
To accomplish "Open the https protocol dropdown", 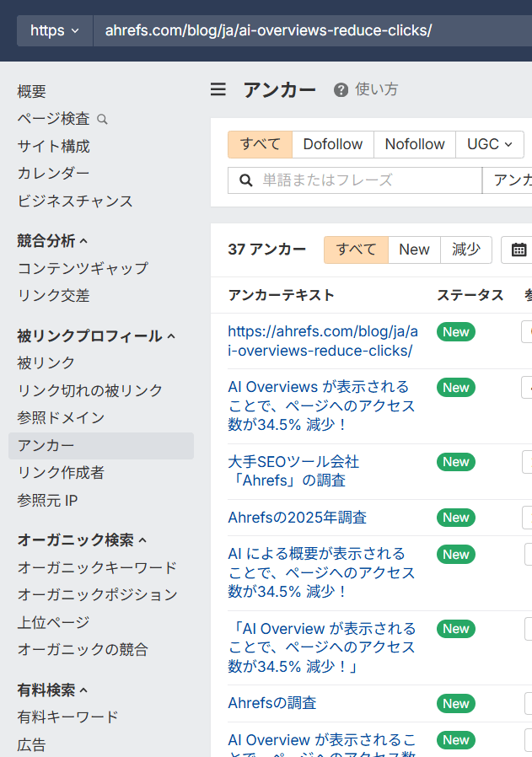I will pyautogui.click(x=55, y=31).
